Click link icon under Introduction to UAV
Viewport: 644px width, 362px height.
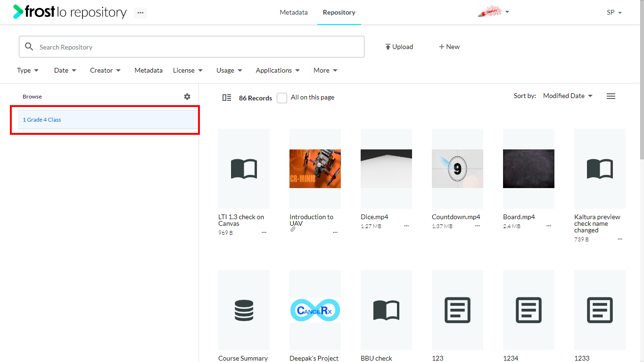tap(293, 230)
